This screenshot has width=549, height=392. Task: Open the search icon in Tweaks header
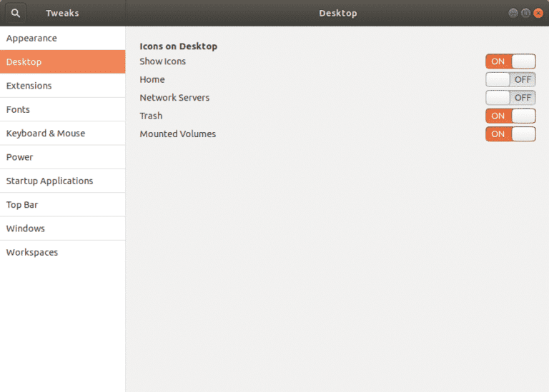pyautogui.click(x=16, y=14)
